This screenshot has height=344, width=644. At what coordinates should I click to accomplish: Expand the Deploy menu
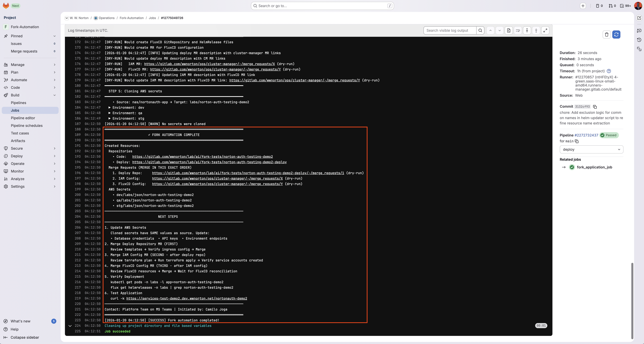(30, 156)
